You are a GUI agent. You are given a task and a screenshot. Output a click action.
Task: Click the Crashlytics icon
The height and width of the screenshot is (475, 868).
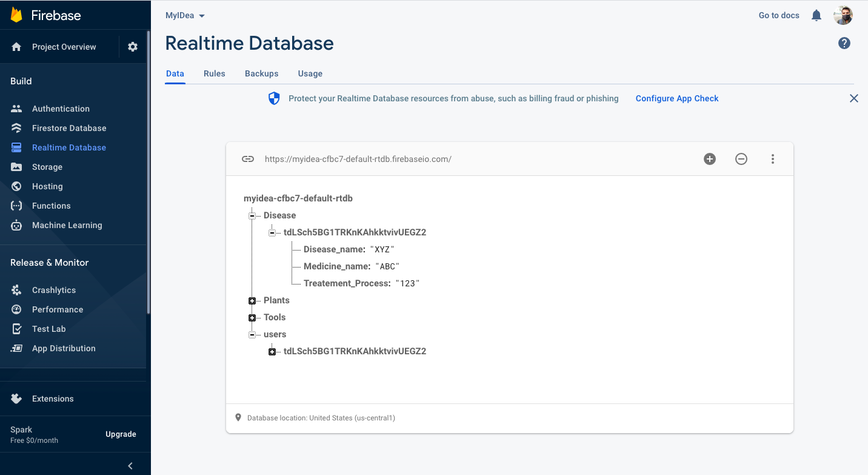pyautogui.click(x=16, y=290)
